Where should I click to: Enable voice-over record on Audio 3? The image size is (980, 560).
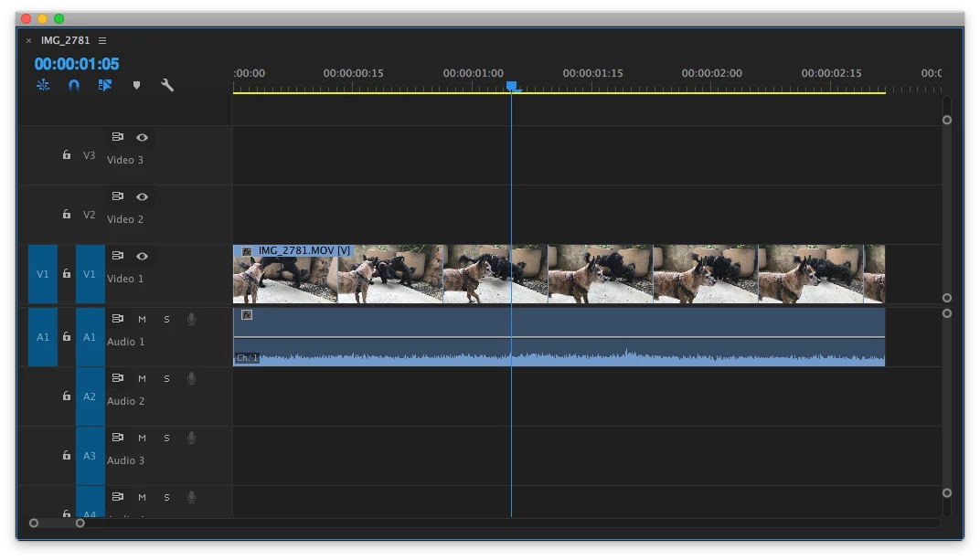point(191,438)
